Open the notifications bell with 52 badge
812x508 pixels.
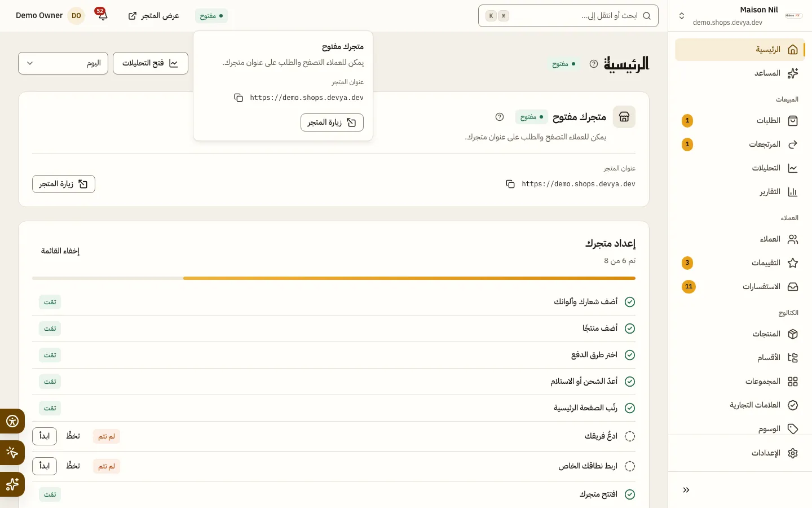point(102,15)
